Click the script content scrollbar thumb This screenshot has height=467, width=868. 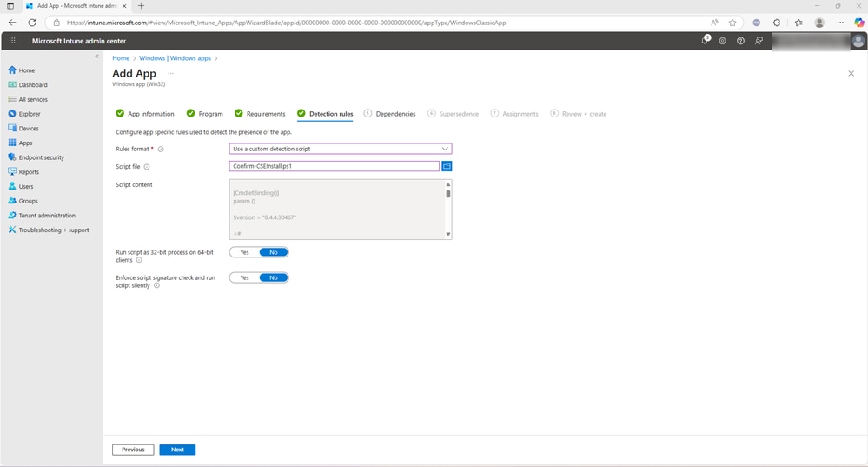point(447,194)
